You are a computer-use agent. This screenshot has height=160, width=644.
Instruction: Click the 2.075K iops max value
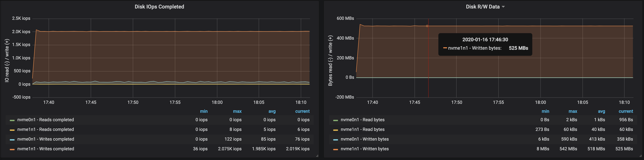tap(230, 149)
